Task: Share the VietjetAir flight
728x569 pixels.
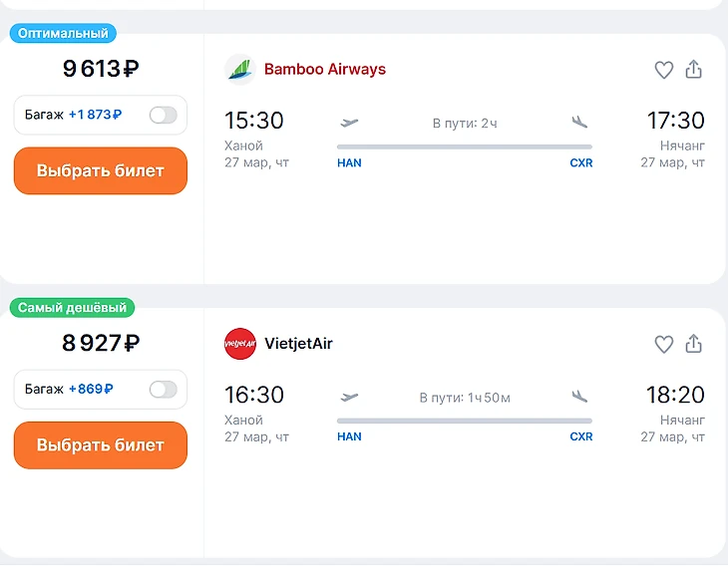Action: [x=694, y=344]
